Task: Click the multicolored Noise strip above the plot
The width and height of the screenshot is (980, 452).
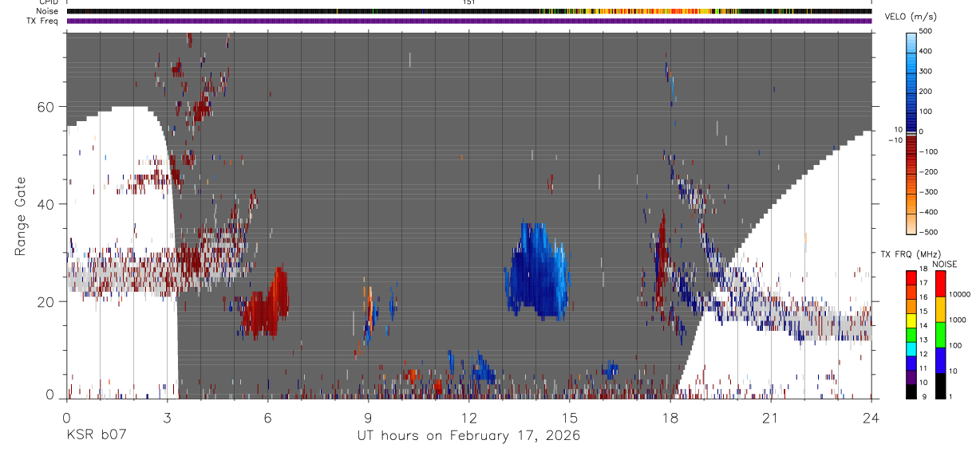Action: coord(468,11)
